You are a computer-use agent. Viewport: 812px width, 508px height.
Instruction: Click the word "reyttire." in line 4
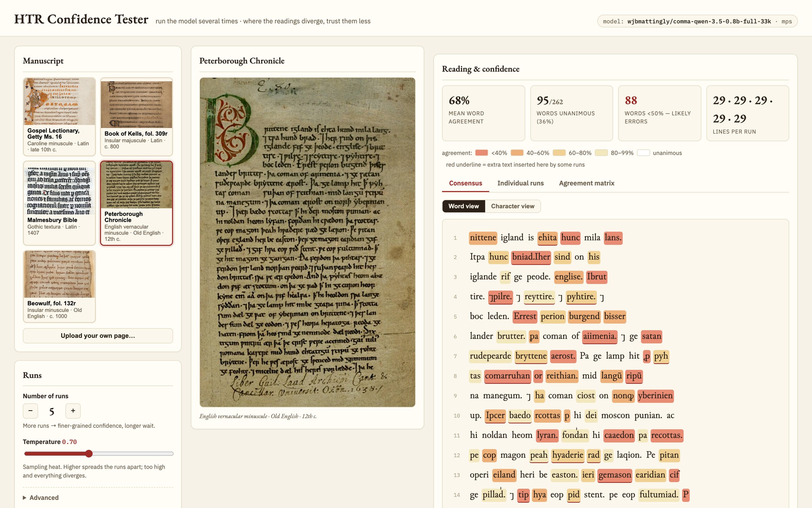(x=539, y=297)
